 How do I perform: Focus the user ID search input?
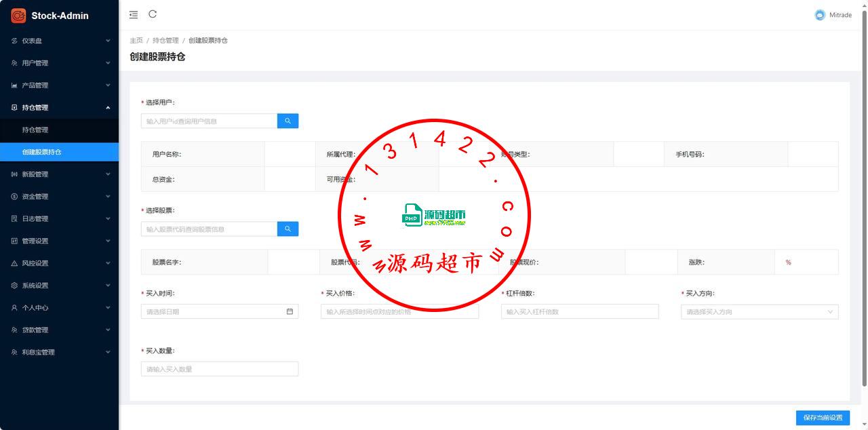[x=209, y=121]
